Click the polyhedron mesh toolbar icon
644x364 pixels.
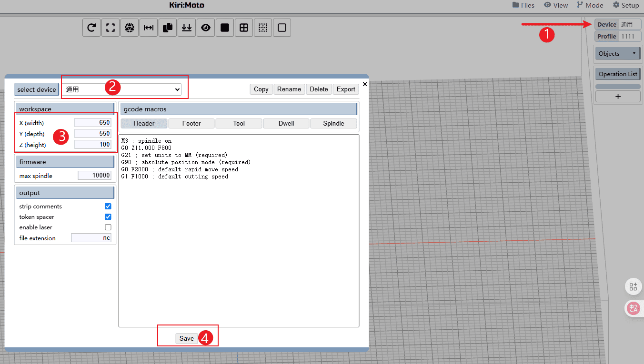[x=130, y=28]
